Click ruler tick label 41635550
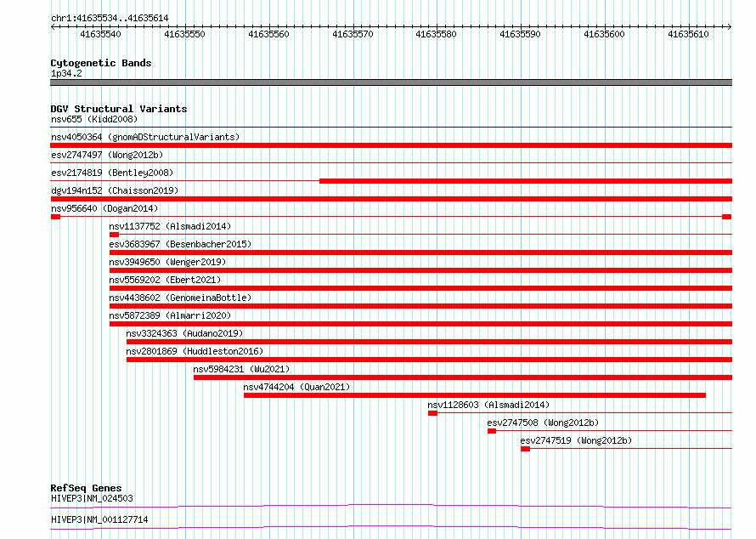 click(184, 34)
